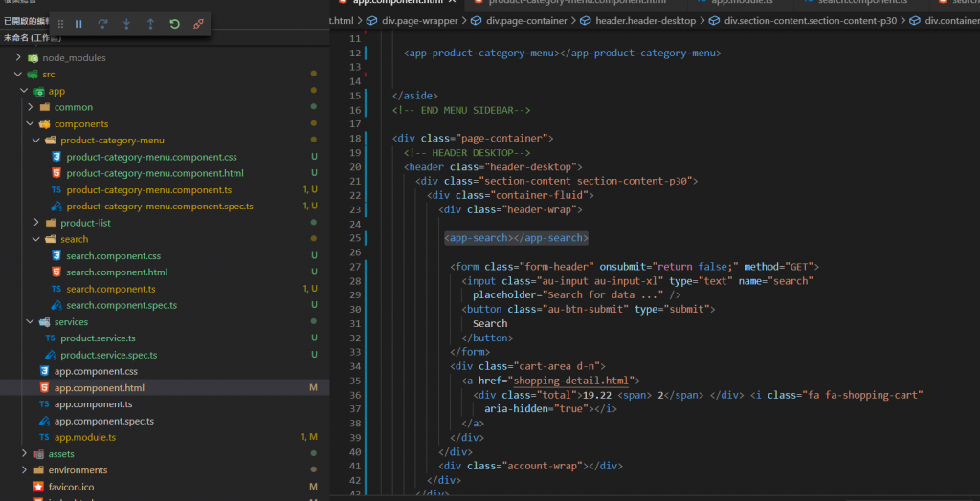This screenshot has width=980, height=501.
Task: Collapse the app folder chevron
Action: pyautogui.click(x=24, y=91)
